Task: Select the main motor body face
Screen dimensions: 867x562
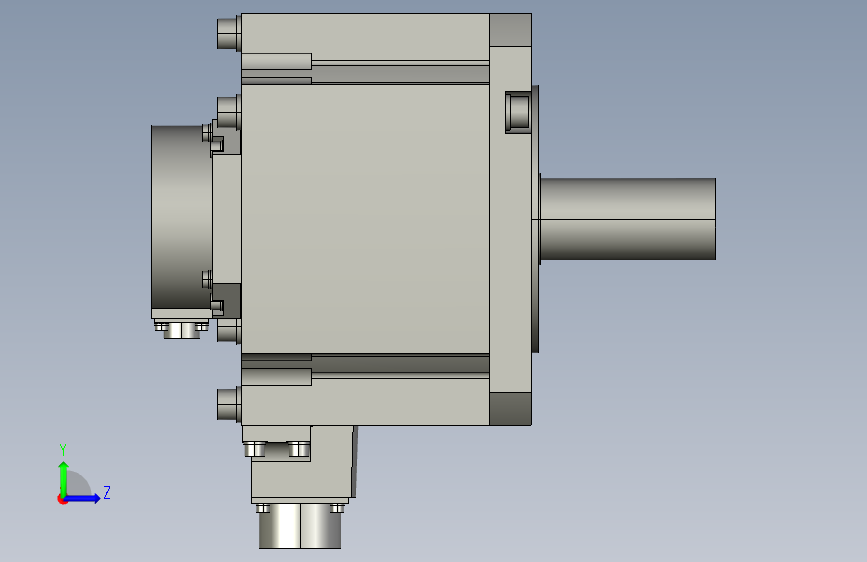Action: 365,219
